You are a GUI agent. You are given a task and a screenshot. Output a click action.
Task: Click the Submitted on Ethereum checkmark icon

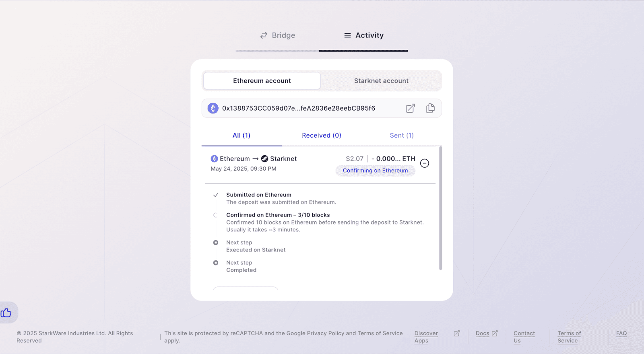point(216,195)
